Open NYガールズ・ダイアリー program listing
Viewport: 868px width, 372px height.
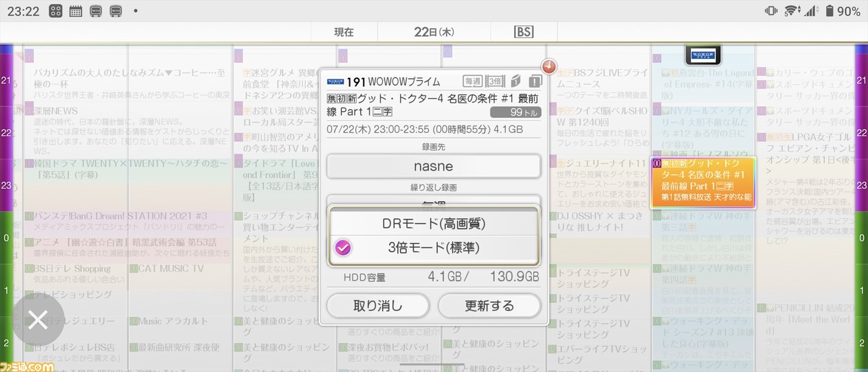tap(703, 127)
